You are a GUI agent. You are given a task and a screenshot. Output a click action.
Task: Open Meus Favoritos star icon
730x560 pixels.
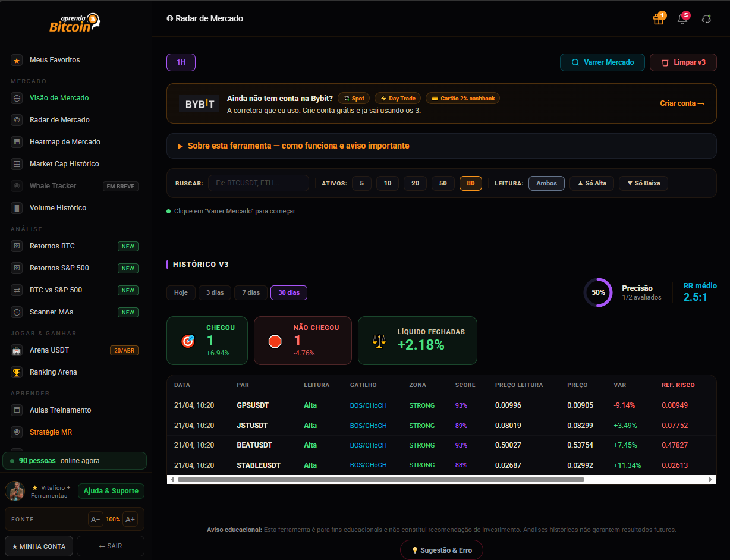(17, 60)
